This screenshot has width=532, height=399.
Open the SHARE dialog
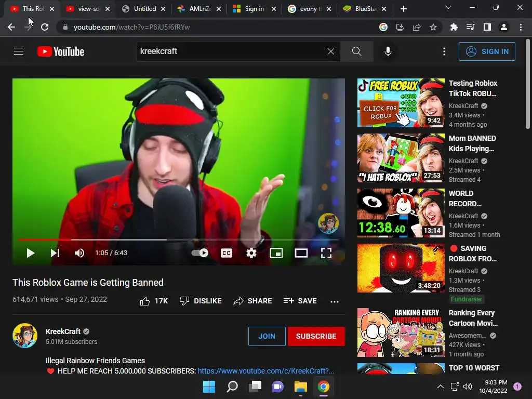click(x=253, y=301)
